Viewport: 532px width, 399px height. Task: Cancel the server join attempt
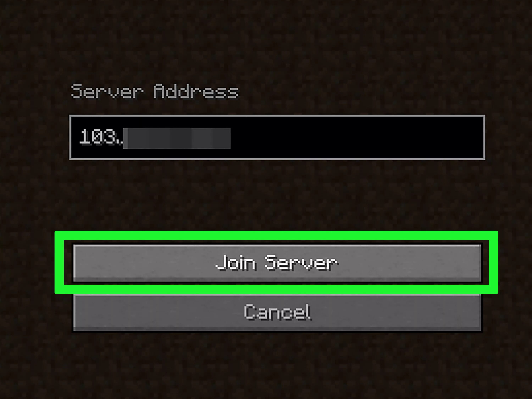pos(276,313)
